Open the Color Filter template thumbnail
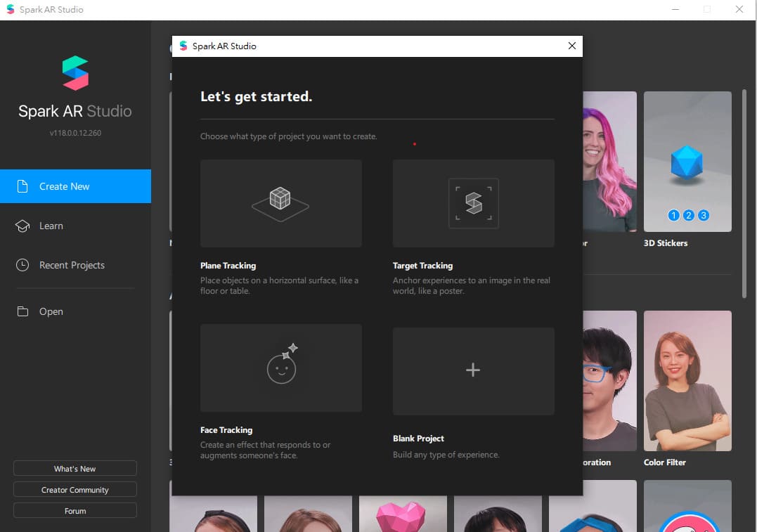The height and width of the screenshot is (532, 757). point(687,381)
